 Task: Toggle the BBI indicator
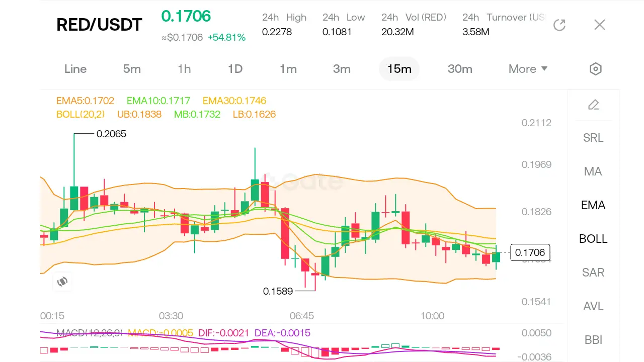click(x=593, y=340)
